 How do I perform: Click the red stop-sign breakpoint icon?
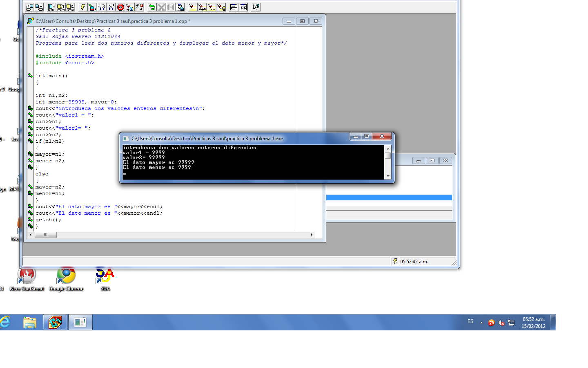pyautogui.click(x=120, y=7)
